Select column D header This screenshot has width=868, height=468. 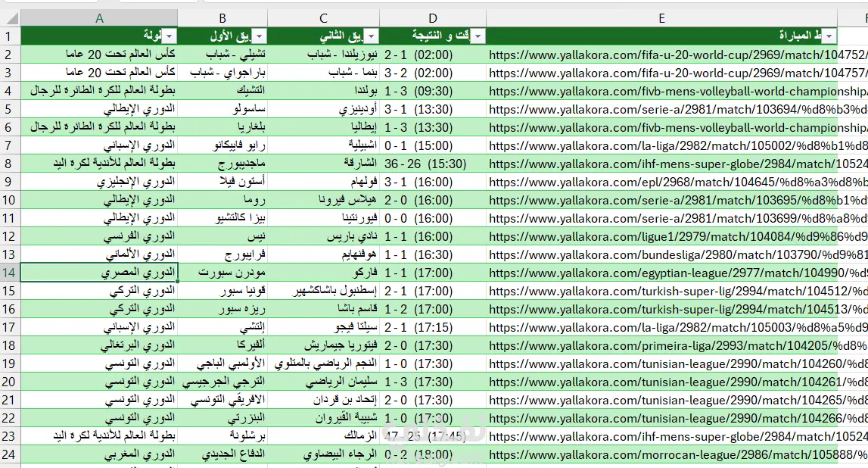click(x=433, y=18)
